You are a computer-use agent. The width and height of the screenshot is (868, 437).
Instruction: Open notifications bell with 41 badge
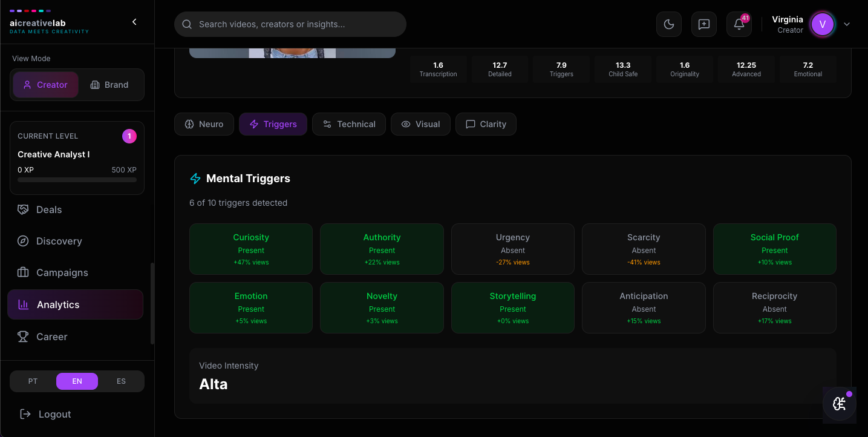click(739, 24)
